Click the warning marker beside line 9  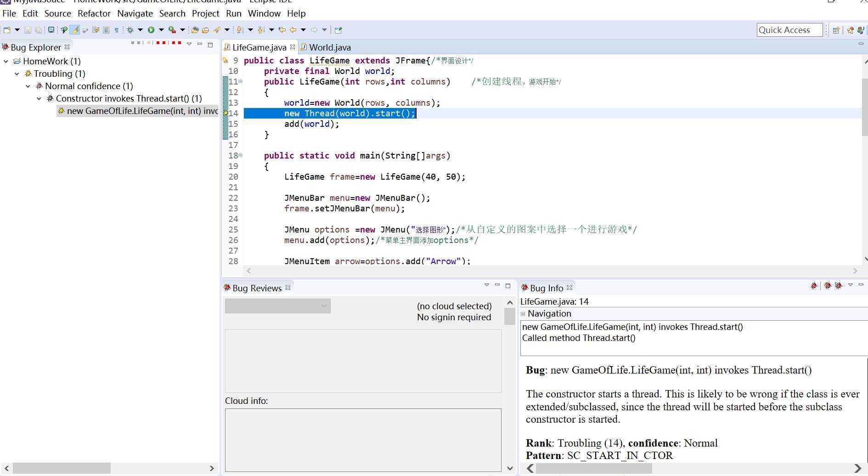pyautogui.click(x=225, y=60)
